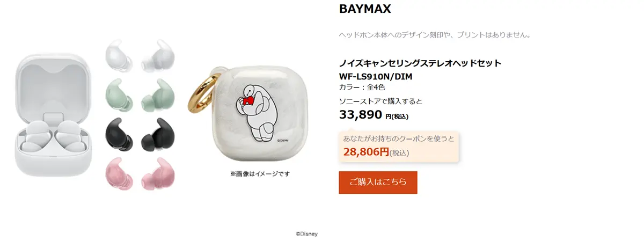Click the ノイズキャンセリングステレオヘッドセット product title

click(x=420, y=63)
